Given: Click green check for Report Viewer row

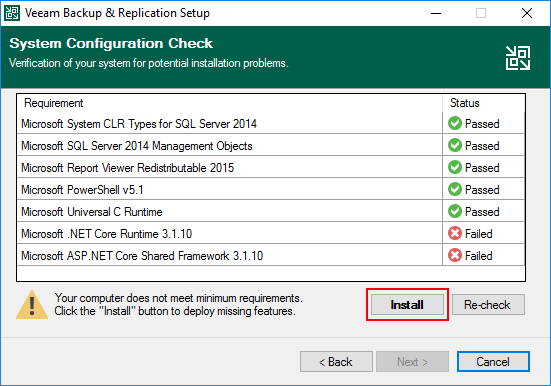Looking at the screenshot, I should [x=455, y=167].
